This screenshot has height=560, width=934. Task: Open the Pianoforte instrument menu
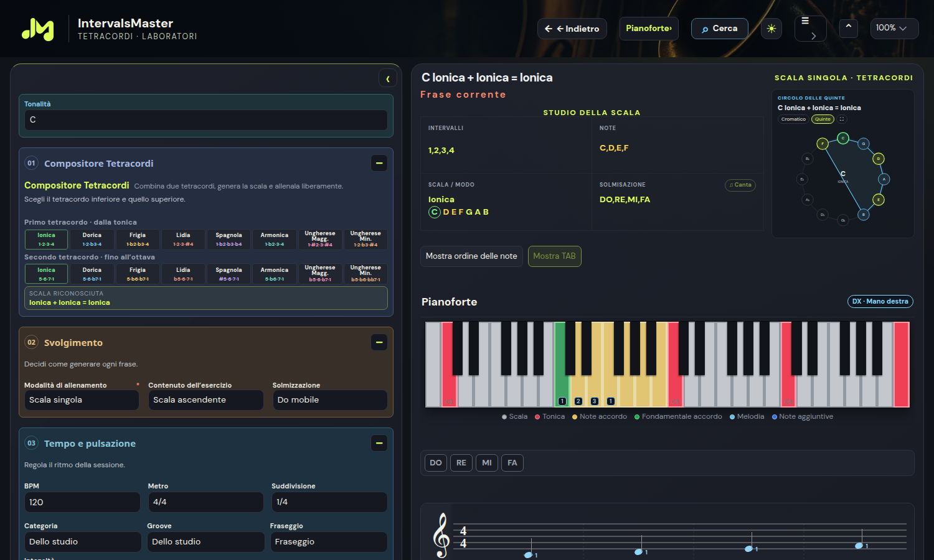649,29
